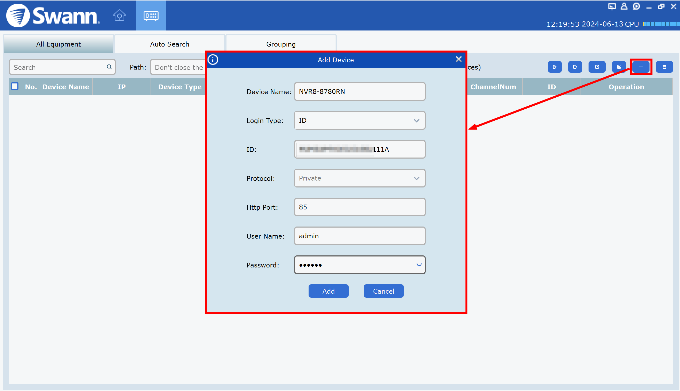Switch to the Grouping tab
The width and height of the screenshot is (680, 391).
pos(281,44)
